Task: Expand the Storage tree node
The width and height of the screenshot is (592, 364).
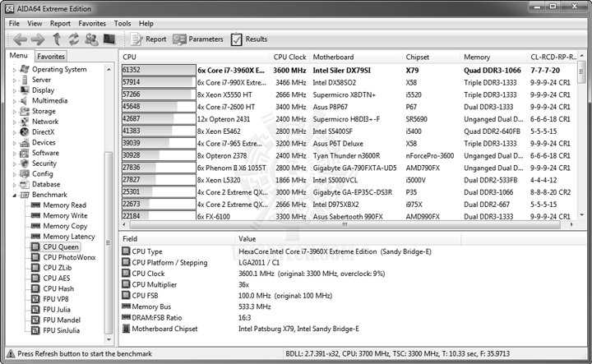Action: click(15, 112)
